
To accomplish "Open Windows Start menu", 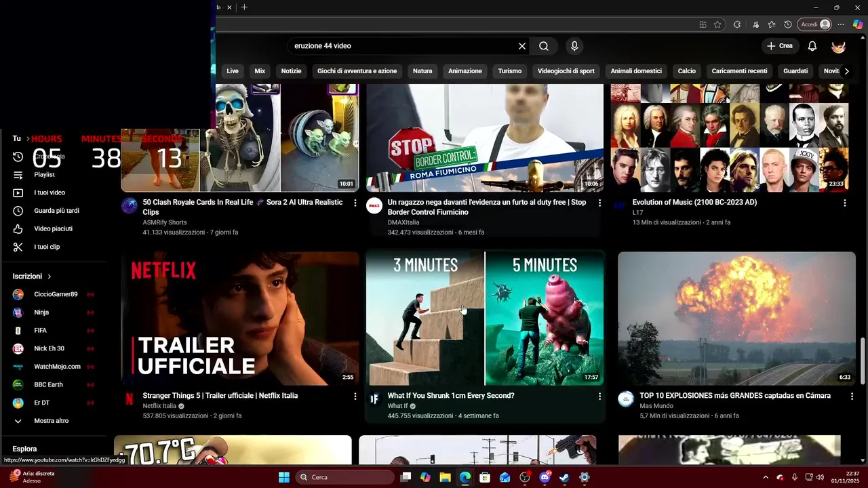I will coord(284,477).
